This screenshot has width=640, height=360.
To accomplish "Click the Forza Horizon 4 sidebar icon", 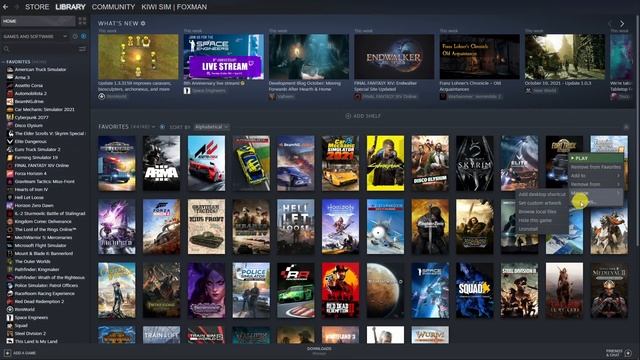I will pos(10,173).
